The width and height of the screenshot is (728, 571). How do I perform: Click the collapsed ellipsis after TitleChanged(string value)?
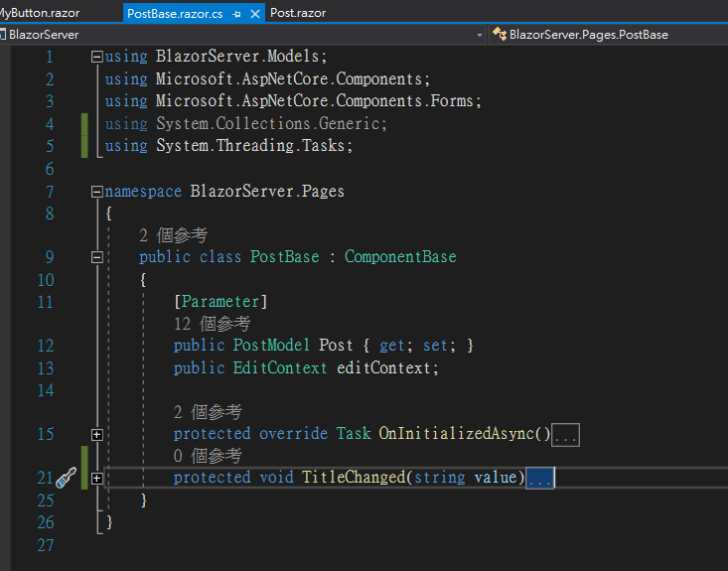click(539, 479)
